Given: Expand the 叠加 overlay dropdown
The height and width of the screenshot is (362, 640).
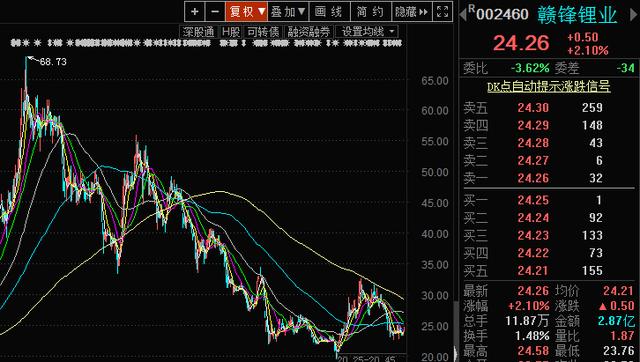Looking at the screenshot, I should point(288,11).
